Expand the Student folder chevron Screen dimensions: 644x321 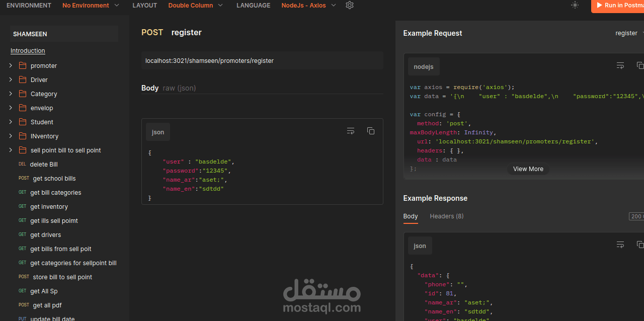11,122
